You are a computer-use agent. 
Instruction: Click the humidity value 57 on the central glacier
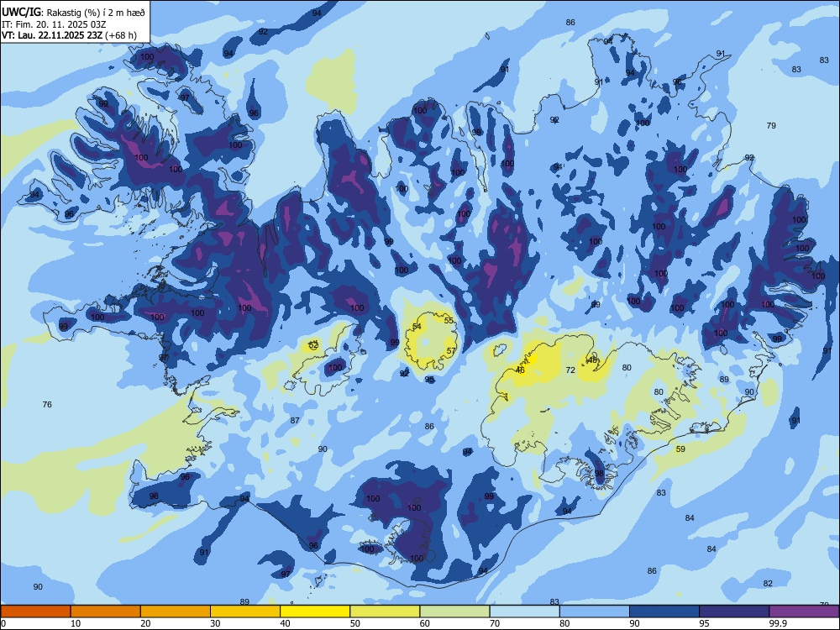[x=451, y=351]
